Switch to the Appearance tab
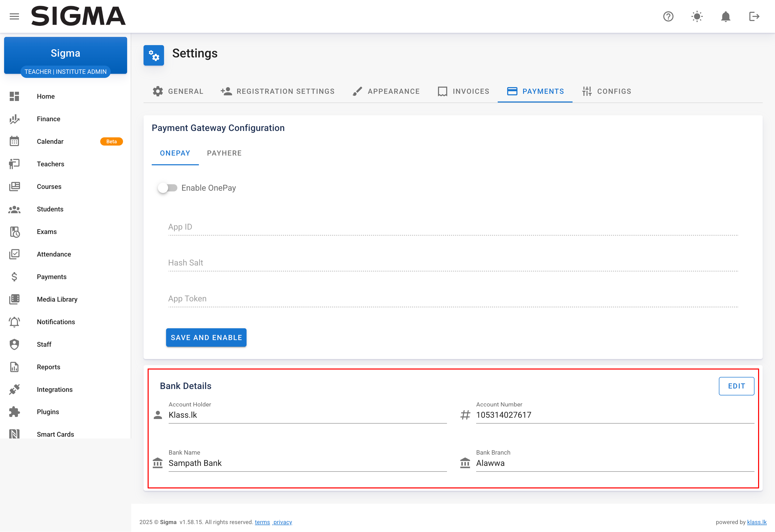Image resolution: width=775 pixels, height=532 pixels. pyautogui.click(x=386, y=91)
